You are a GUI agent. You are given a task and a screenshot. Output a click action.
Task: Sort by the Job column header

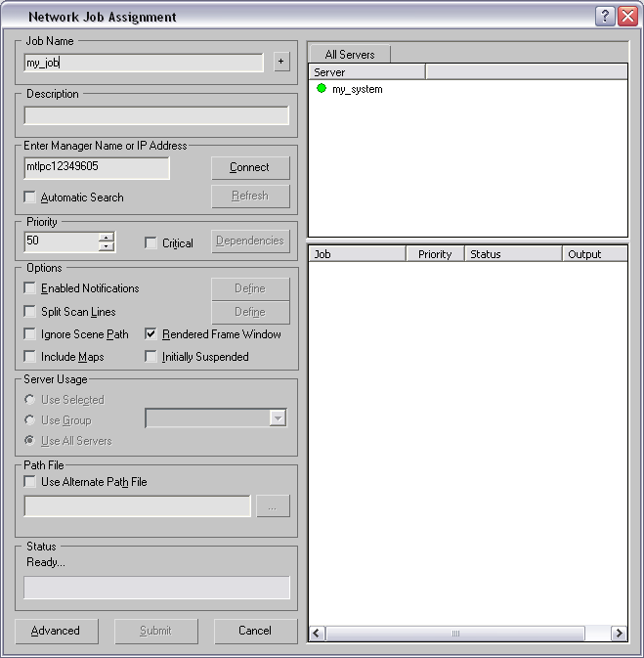coord(358,254)
